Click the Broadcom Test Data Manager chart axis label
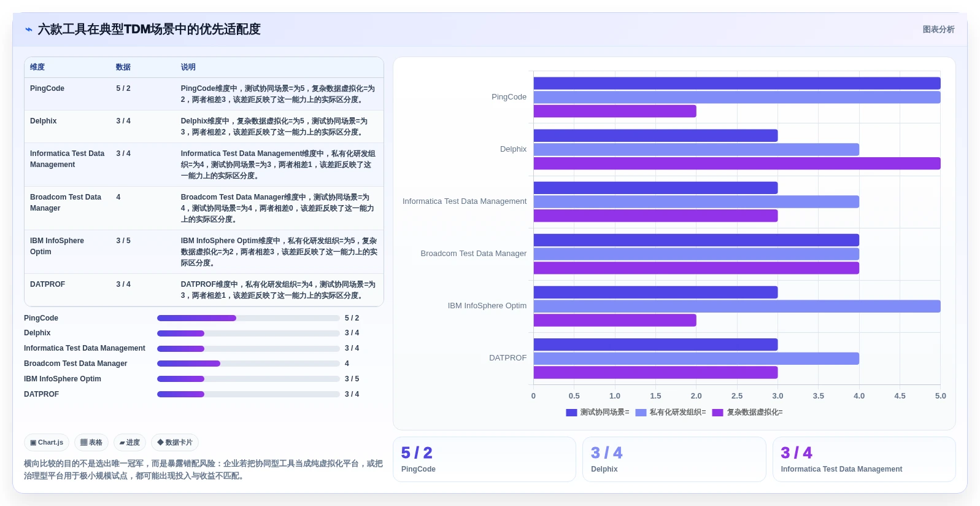 (x=473, y=254)
